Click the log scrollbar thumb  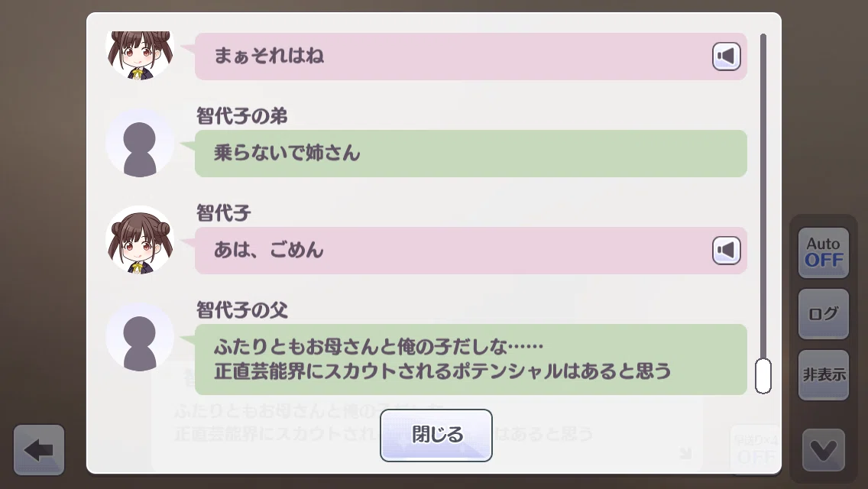[x=763, y=376]
